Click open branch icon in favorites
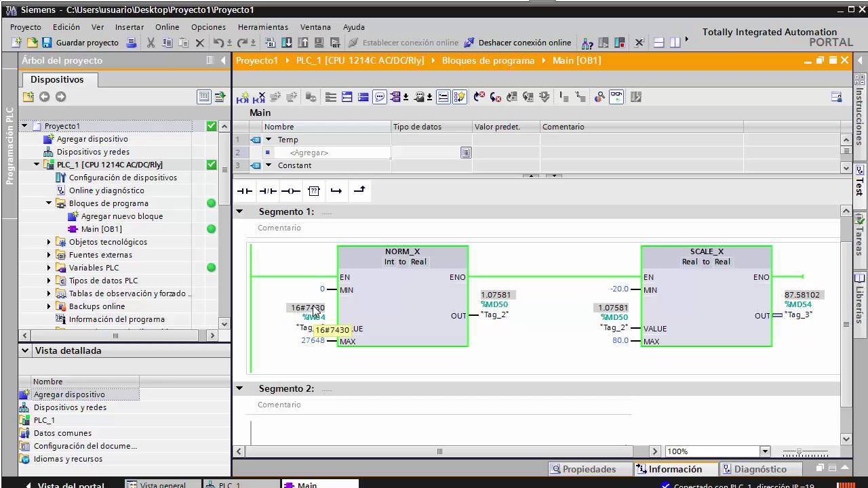868x488 pixels. tap(336, 191)
